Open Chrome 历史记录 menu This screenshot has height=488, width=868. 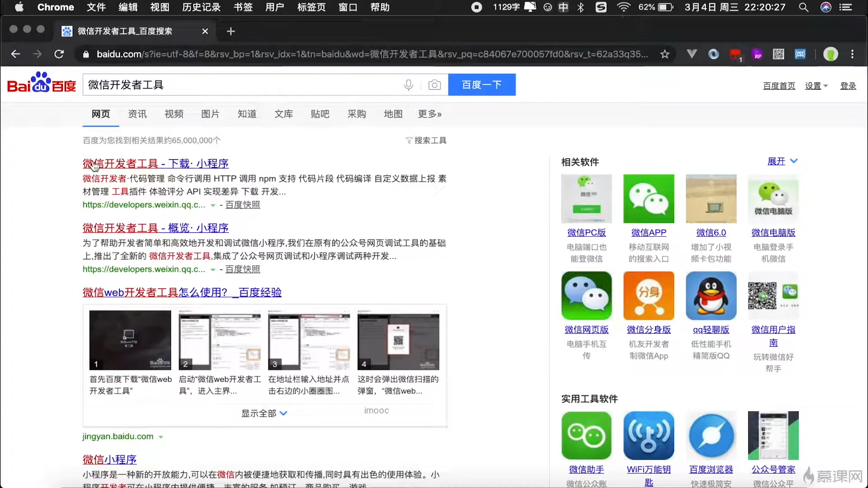point(201,7)
